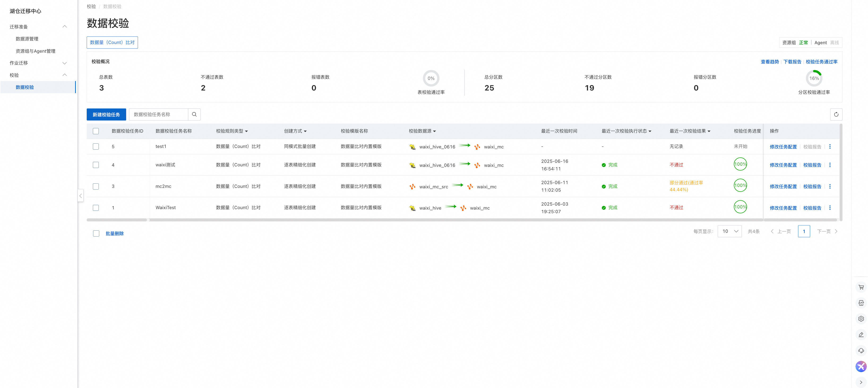Screen dimensions: 868x388
Task: Open the customer support headset icon
Action: tap(861, 350)
